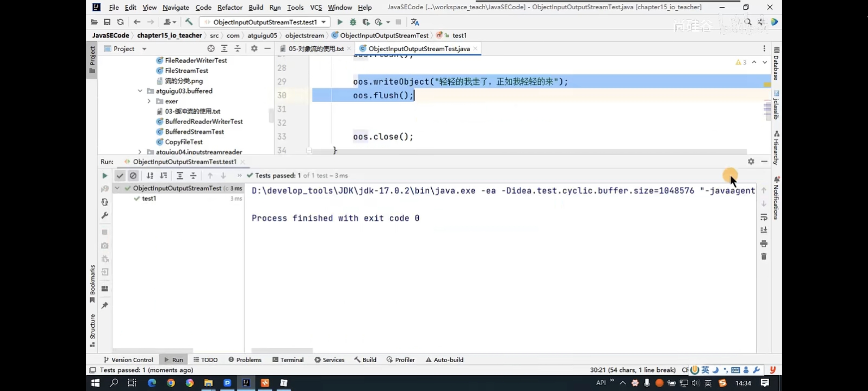The image size is (868, 391).
Task: Click the console horizontal scrollbar
Action: tap(282, 351)
